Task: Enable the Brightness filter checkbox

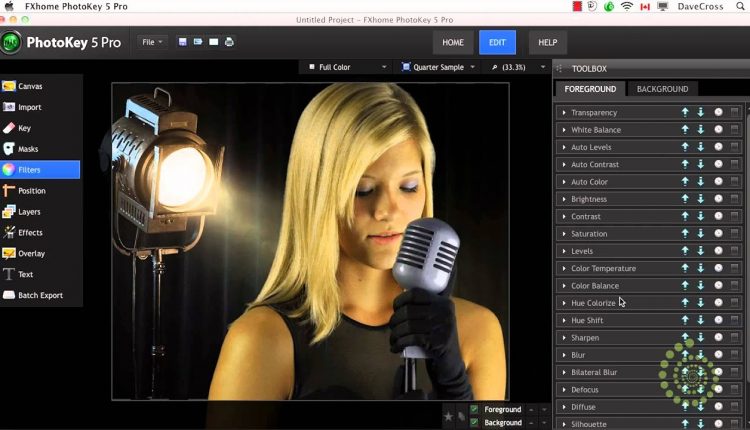Action: [x=734, y=198]
